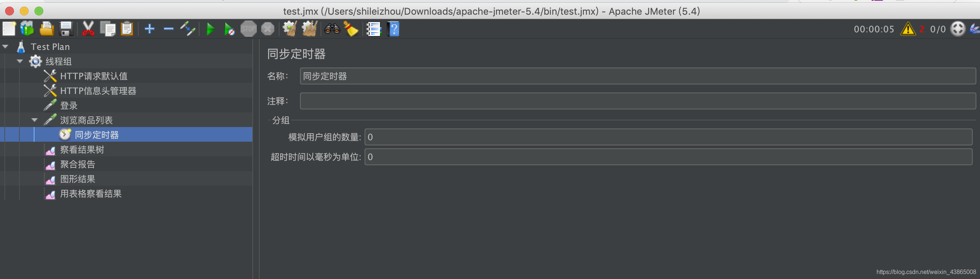Collapse all nodes with minus icon
Screen dimensions: 980x279
click(169, 29)
